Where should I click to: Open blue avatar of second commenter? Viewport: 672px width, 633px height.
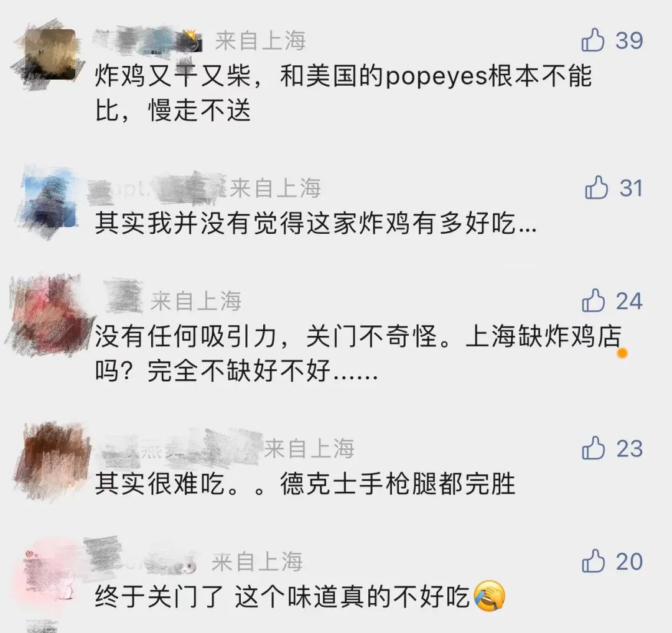[x=50, y=202]
